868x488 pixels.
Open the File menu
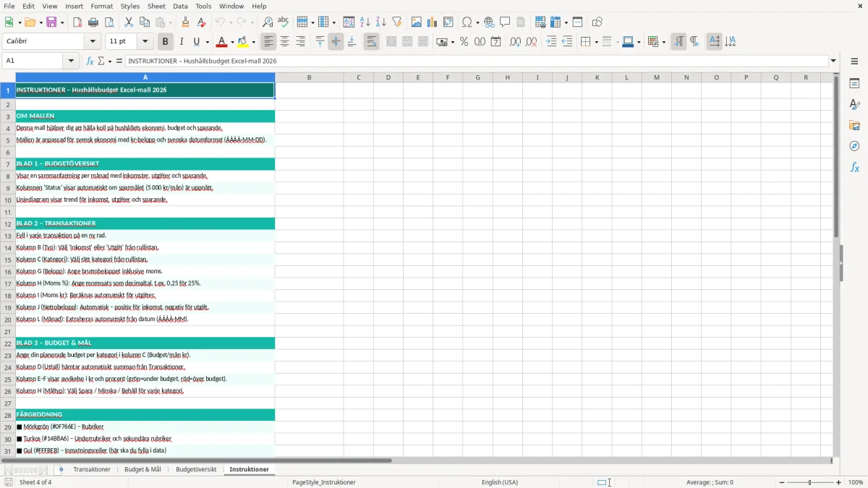coord(9,6)
